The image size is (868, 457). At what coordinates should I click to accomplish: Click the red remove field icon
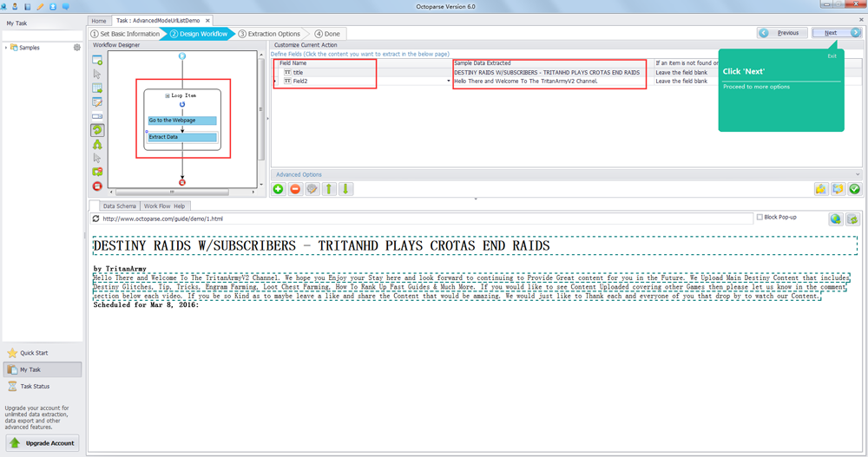(295, 189)
